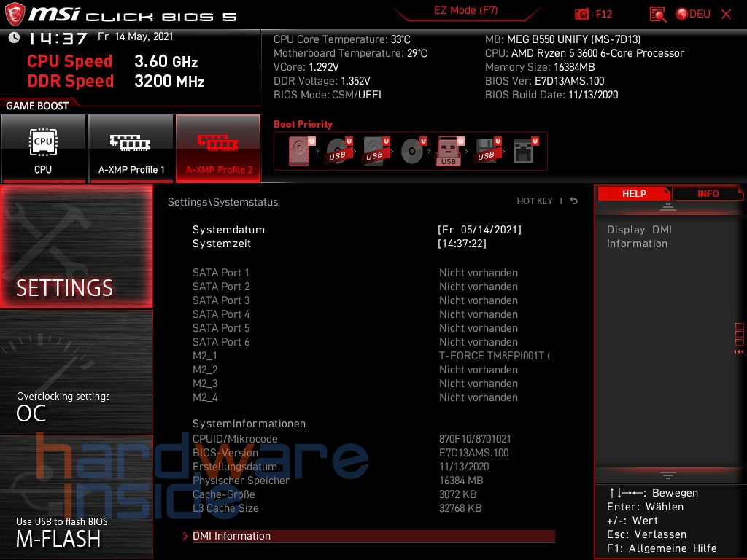Click the network boot device icon
Image resolution: width=747 pixels, height=560 pixels.
[523, 149]
